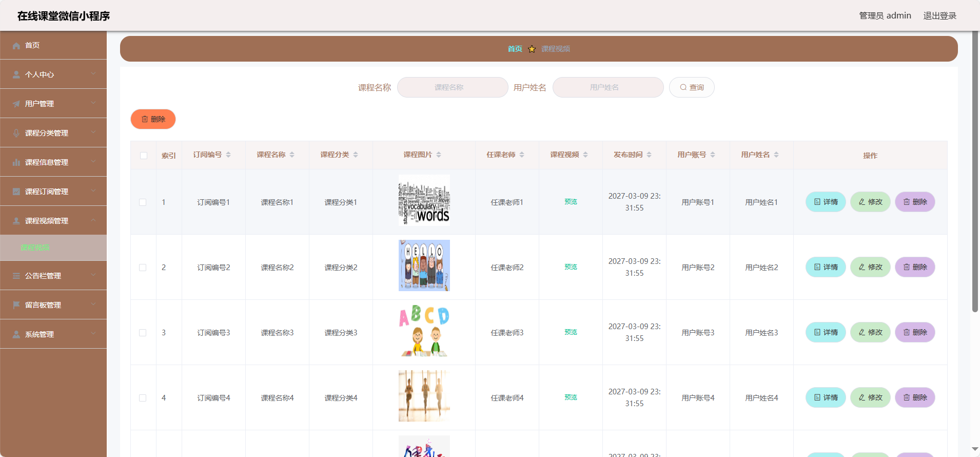Expand the 系统管理 menu chevron
980x457 pixels.
[x=93, y=334]
